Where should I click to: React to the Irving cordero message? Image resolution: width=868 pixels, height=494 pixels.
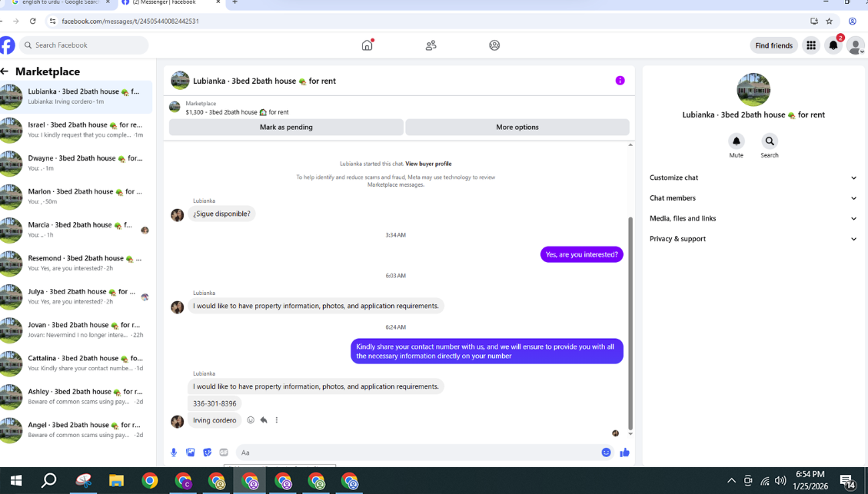251,420
